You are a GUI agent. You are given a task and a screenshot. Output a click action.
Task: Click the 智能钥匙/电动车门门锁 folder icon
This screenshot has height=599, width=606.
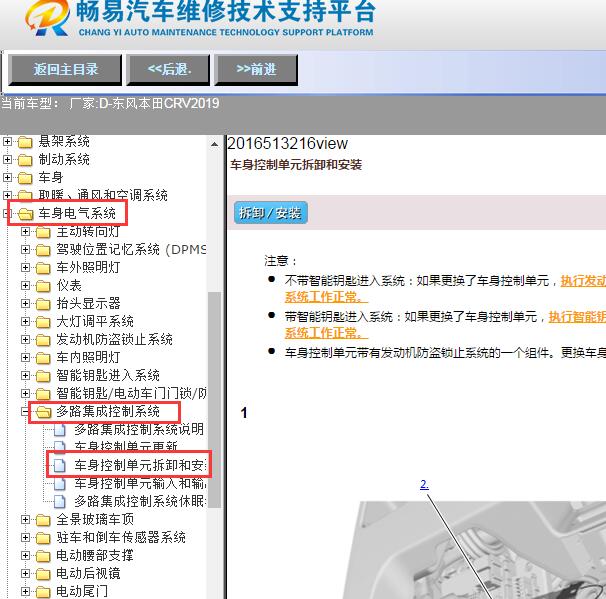pos(43,394)
